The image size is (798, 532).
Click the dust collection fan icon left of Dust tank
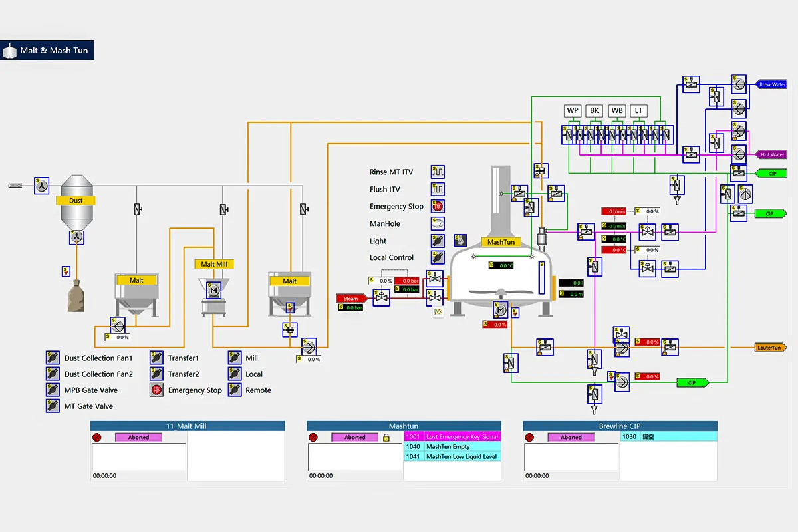[x=42, y=186]
